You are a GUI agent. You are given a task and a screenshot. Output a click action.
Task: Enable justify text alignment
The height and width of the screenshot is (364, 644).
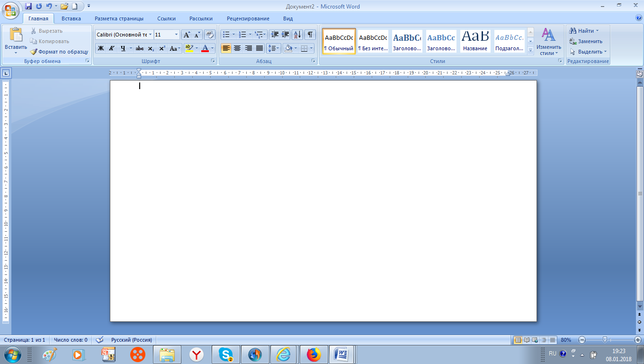[x=259, y=48]
